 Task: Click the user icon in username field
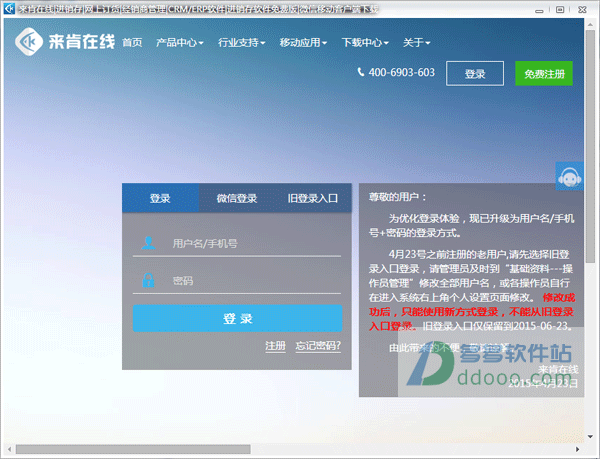(148, 243)
